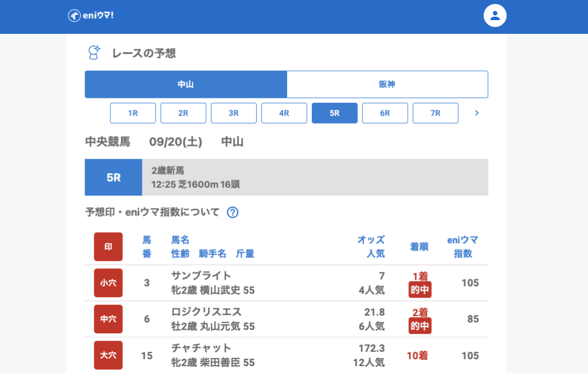Open the question mark help icon
Screen dimensions: 588x373
pyautogui.click(x=233, y=213)
